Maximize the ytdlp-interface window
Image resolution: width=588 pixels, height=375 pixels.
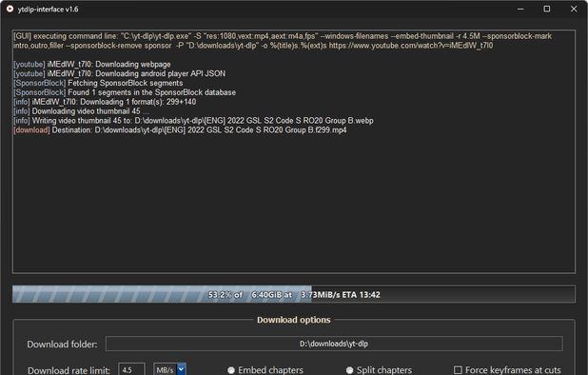coord(547,9)
